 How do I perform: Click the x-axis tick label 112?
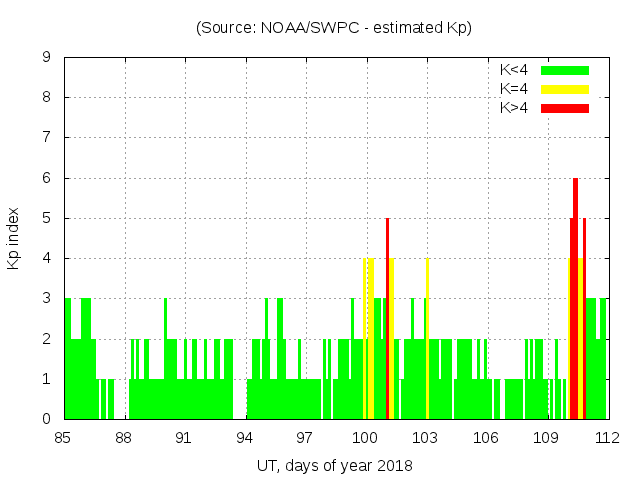606,438
